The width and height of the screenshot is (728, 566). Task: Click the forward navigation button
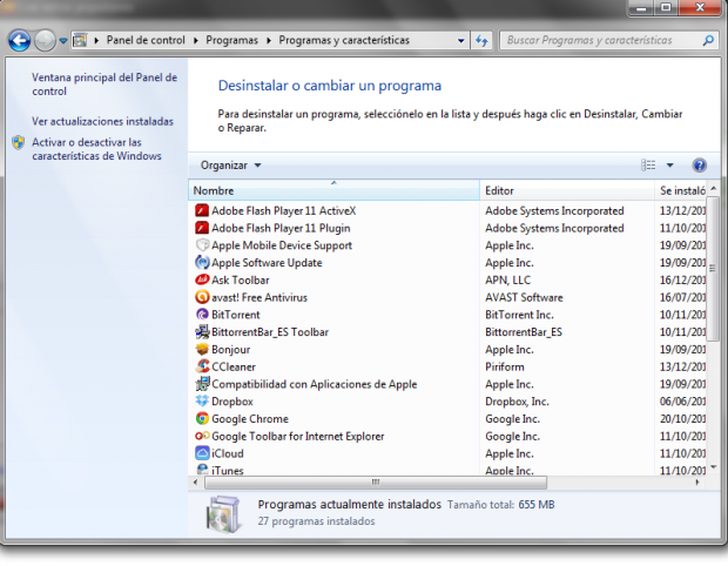[x=45, y=41]
